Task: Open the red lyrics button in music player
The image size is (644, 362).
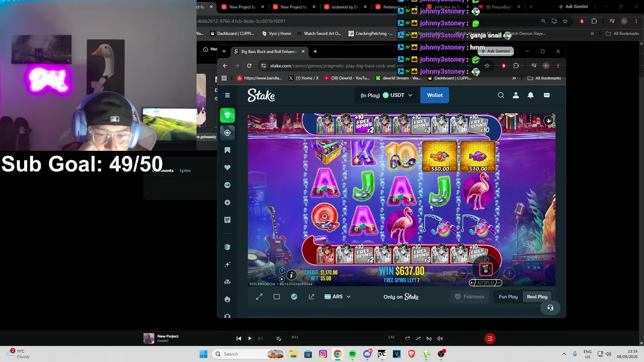Action: coord(490,338)
